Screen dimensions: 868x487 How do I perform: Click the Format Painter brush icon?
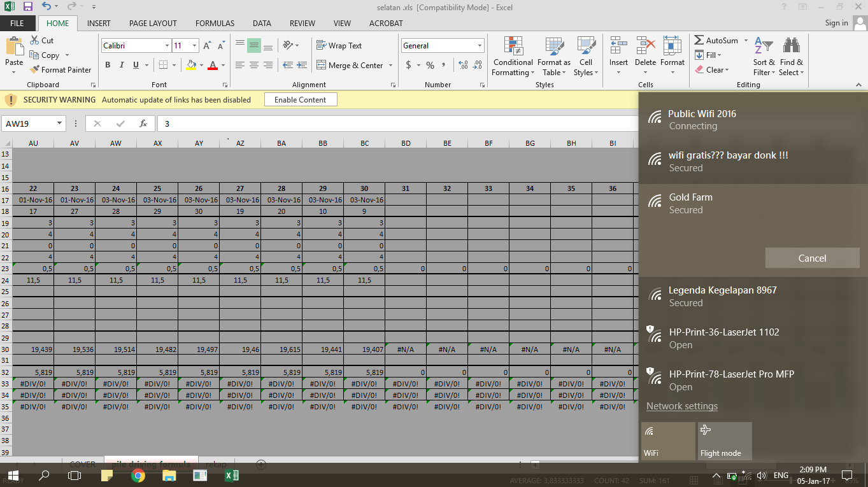click(34, 70)
